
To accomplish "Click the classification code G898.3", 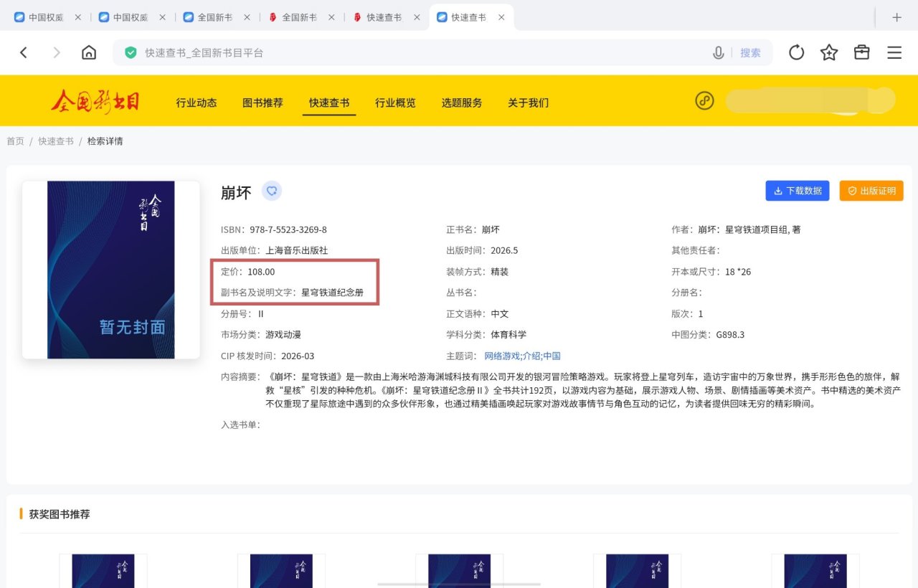I will 730,335.
